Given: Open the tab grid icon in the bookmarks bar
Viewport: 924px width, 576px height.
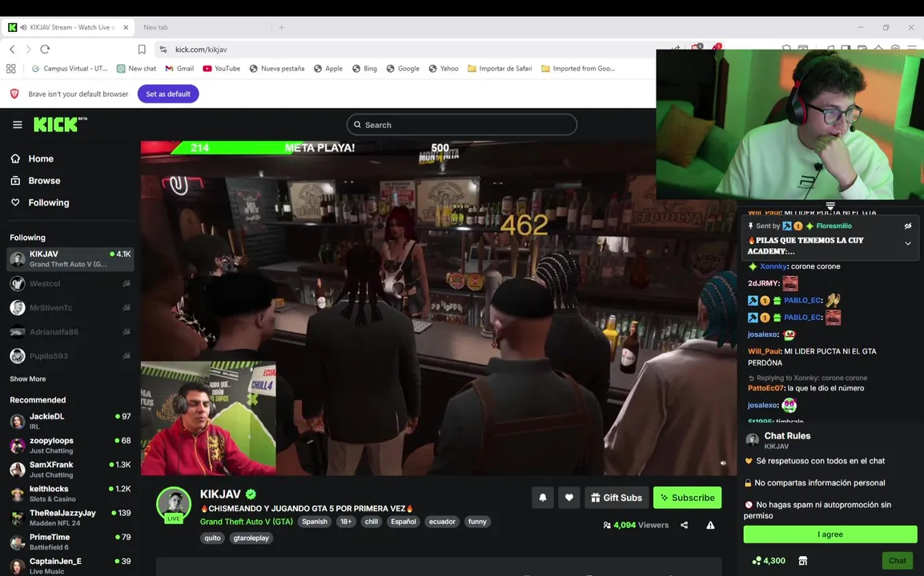Looking at the screenshot, I should [x=10, y=68].
